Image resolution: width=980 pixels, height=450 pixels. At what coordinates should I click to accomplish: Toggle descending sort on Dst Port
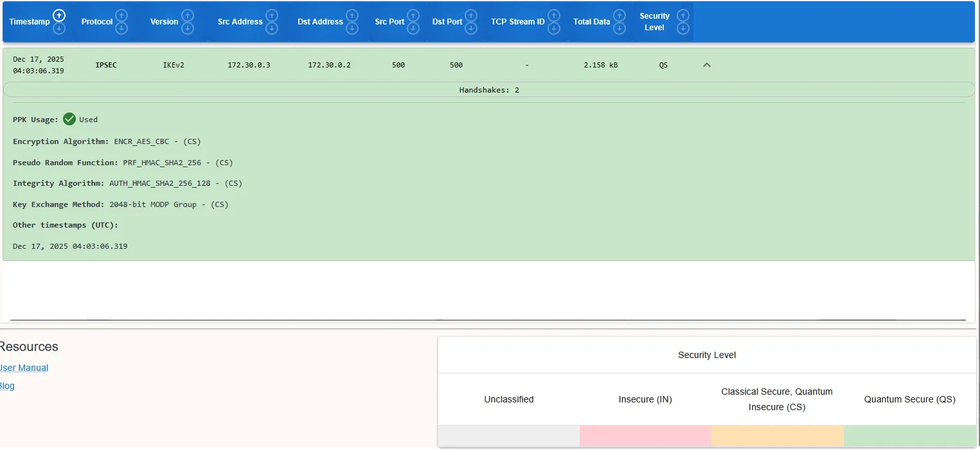coord(471,28)
